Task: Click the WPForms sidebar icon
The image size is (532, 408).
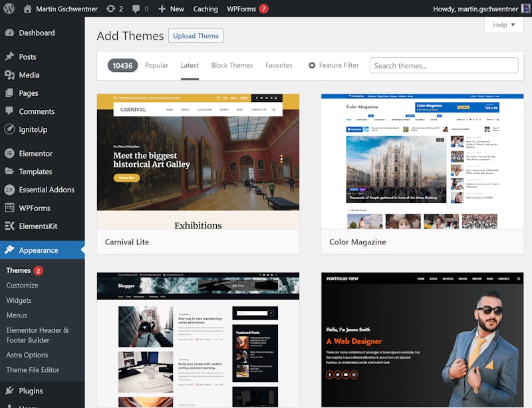Action: pyautogui.click(x=9, y=208)
